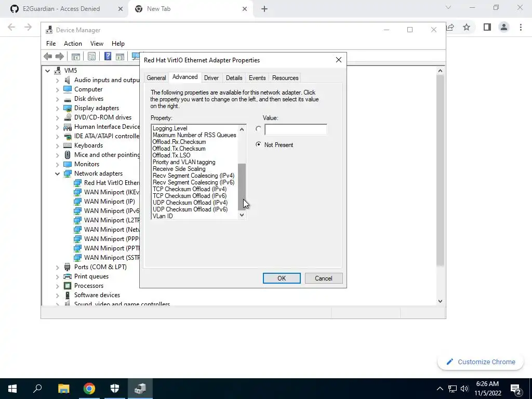Click Cancel in adapter properties dialog
The width and height of the screenshot is (532, 399).
tap(323, 278)
